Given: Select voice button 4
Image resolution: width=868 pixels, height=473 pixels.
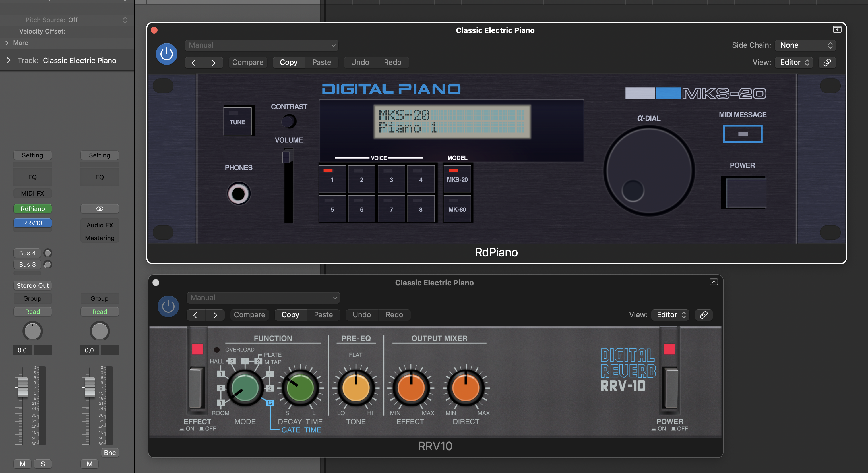Looking at the screenshot, I should click(x=421, y=179).
